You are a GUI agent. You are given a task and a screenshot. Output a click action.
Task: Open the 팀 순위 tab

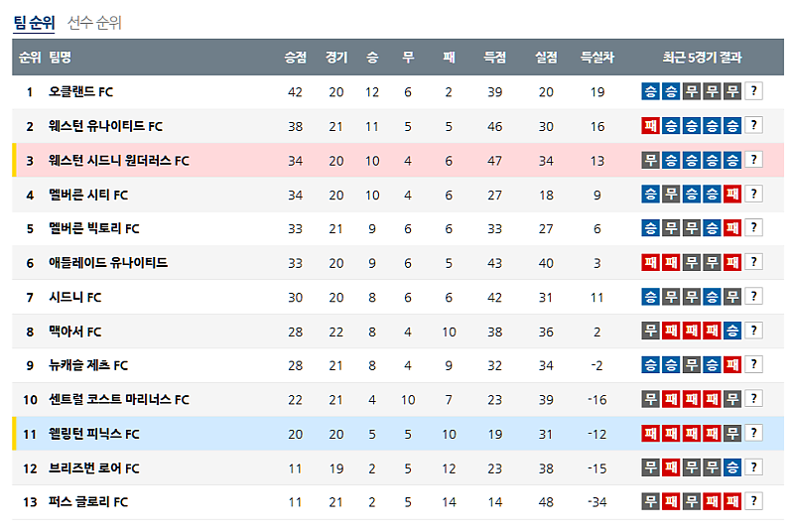click(34, 23)
